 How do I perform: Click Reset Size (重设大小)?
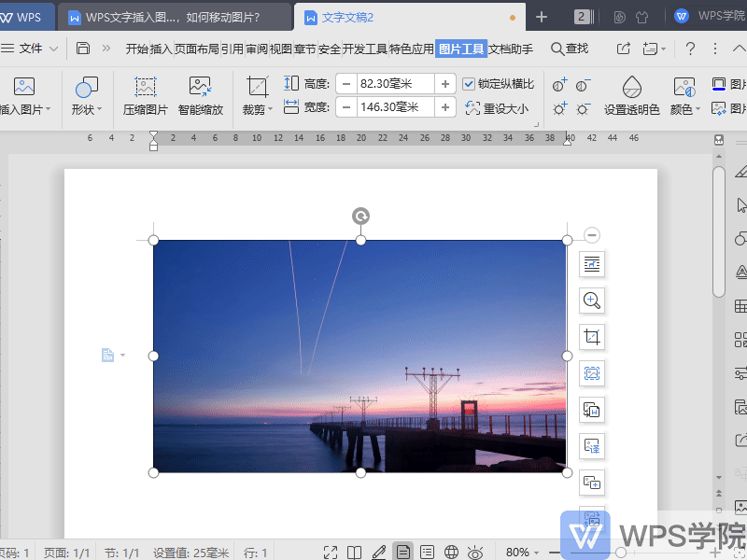497,108
